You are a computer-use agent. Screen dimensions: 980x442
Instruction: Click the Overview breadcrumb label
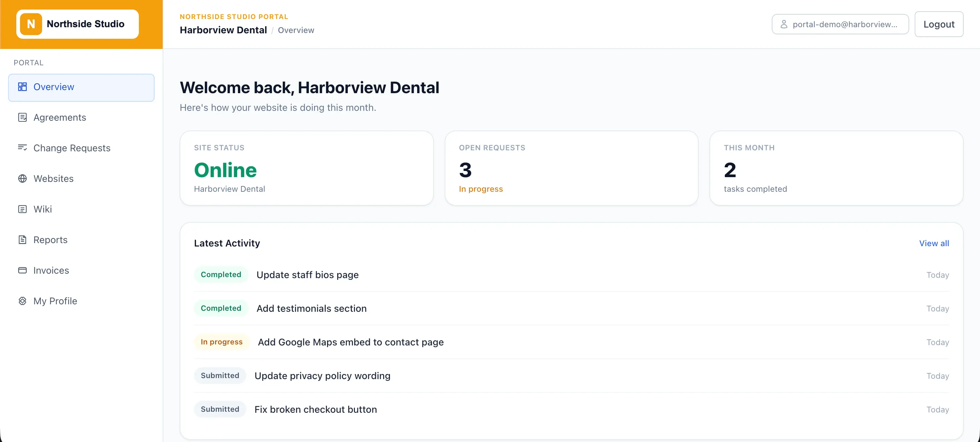[x=296, y=30]
